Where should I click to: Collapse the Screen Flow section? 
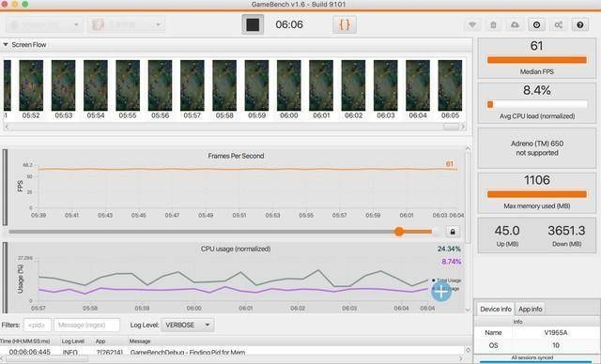[6, 45]
